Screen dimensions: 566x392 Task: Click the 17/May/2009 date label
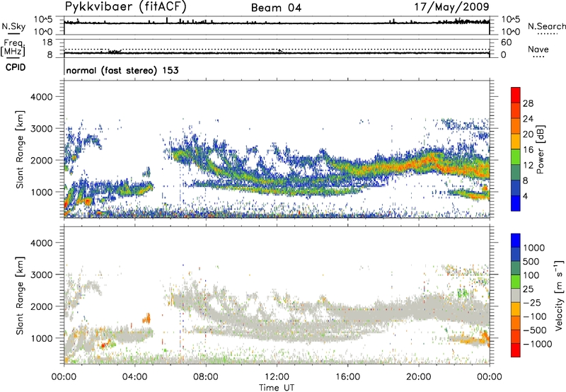[x=451, y=7]
